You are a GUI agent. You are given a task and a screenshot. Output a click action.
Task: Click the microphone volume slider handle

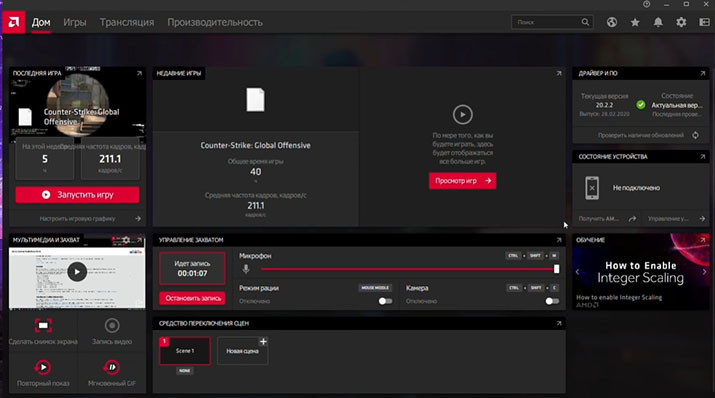(556, 269)
